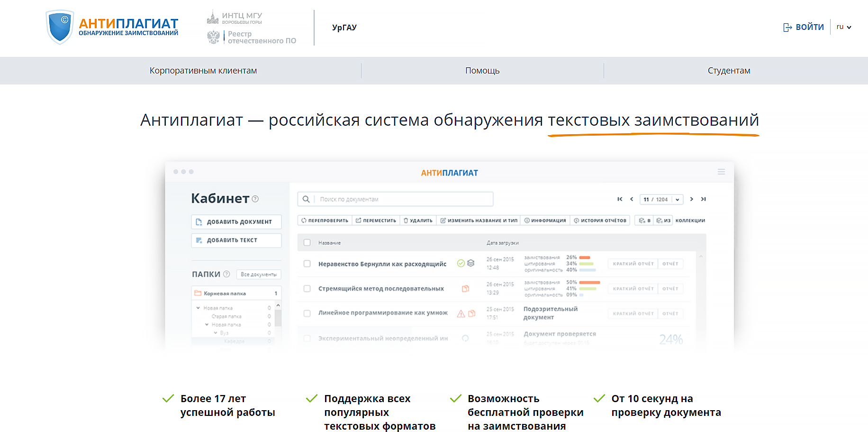
Task: Click the Antiplagiat shield logo
Action: 60,27
